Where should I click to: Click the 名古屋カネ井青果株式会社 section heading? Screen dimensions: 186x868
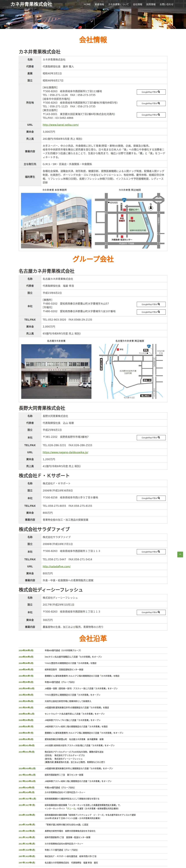click(x=47, y=271)
